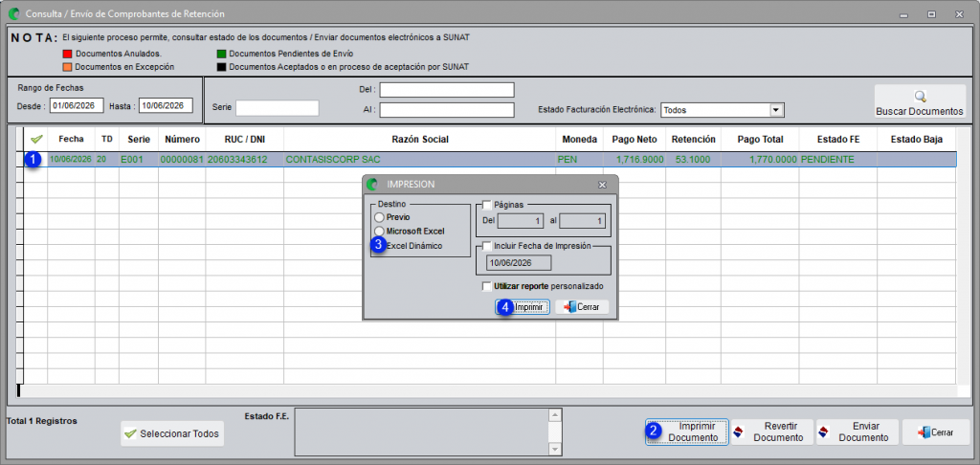Select the Microsoft Excel destination option
This screenshot has height=465, width=980.
pos(379,232)
